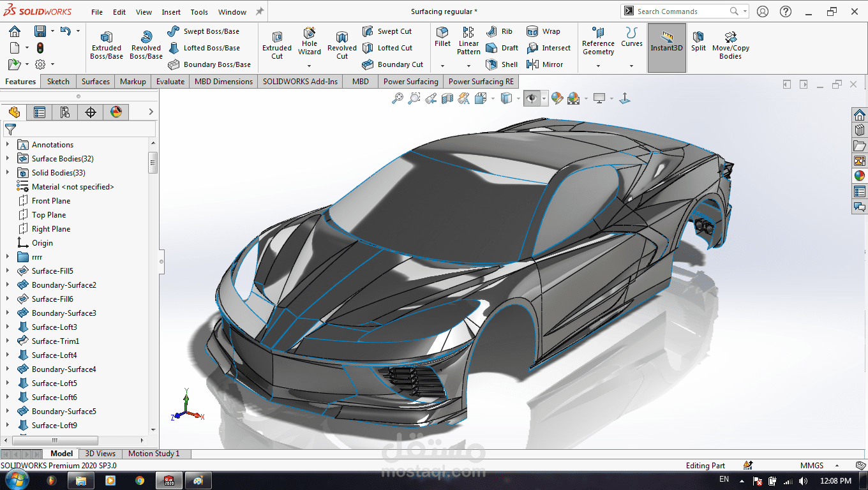Select the Extruded Boss/Base tool
Screen dimensions: 868x490
click(107, 45)
